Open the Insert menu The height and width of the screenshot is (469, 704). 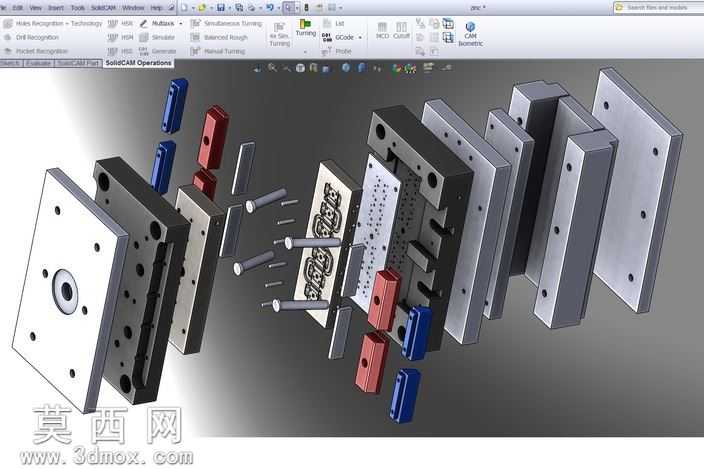tap(56, 8)
